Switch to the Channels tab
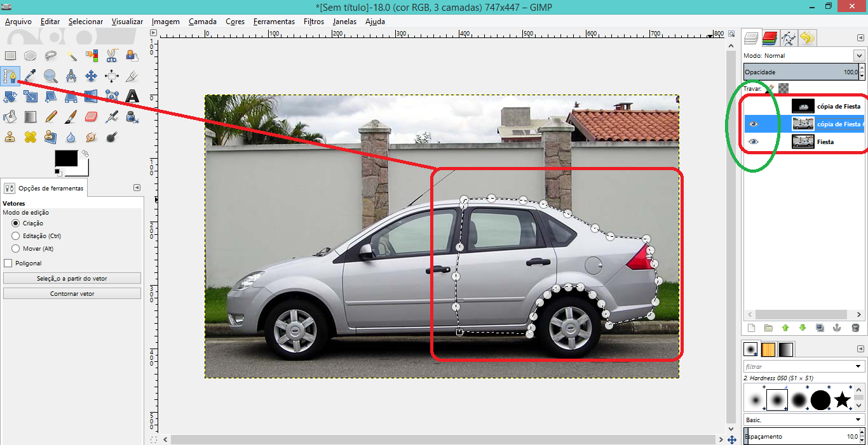This screenshot has width=868, height=445. pyautogui.click(x=770, y=39)
